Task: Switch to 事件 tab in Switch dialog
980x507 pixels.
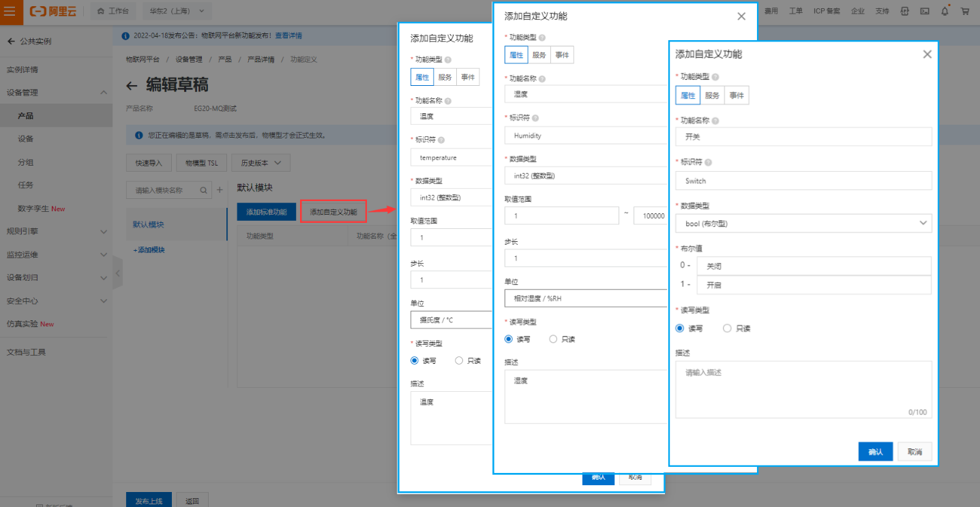Action: click(737, 95)
